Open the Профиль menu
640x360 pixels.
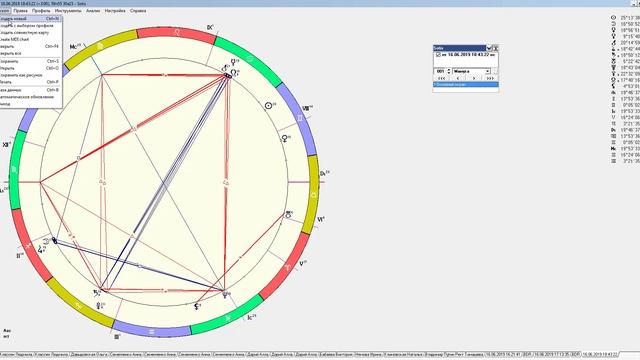41,11
